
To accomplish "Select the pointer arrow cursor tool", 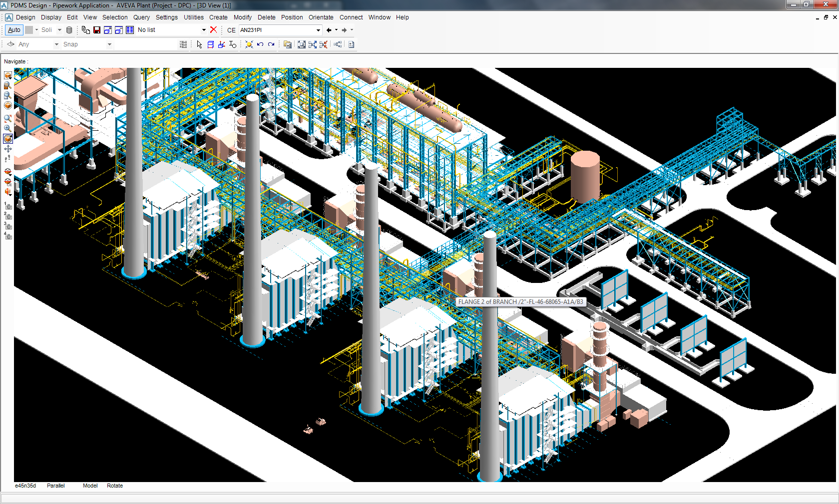I will (x=199, y=44).
